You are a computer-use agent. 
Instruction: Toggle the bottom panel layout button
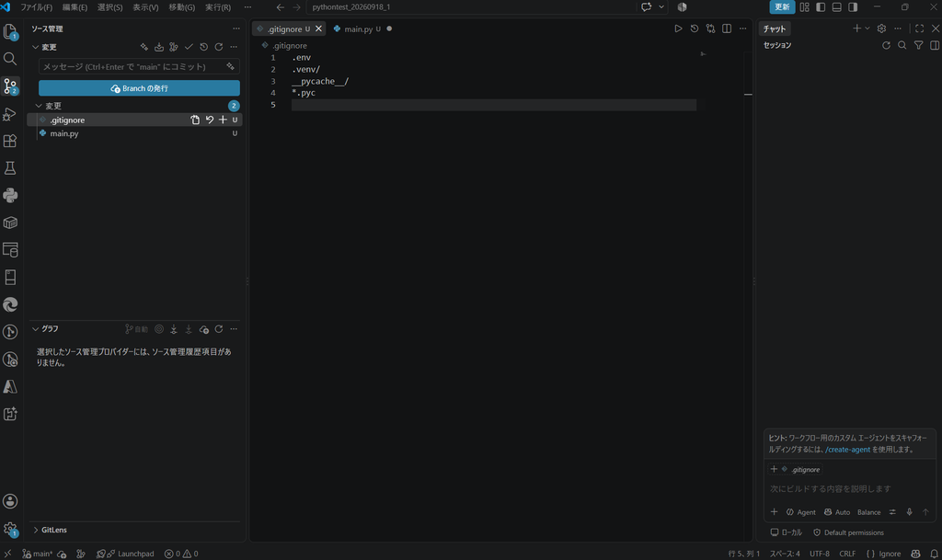coord(837,7)
